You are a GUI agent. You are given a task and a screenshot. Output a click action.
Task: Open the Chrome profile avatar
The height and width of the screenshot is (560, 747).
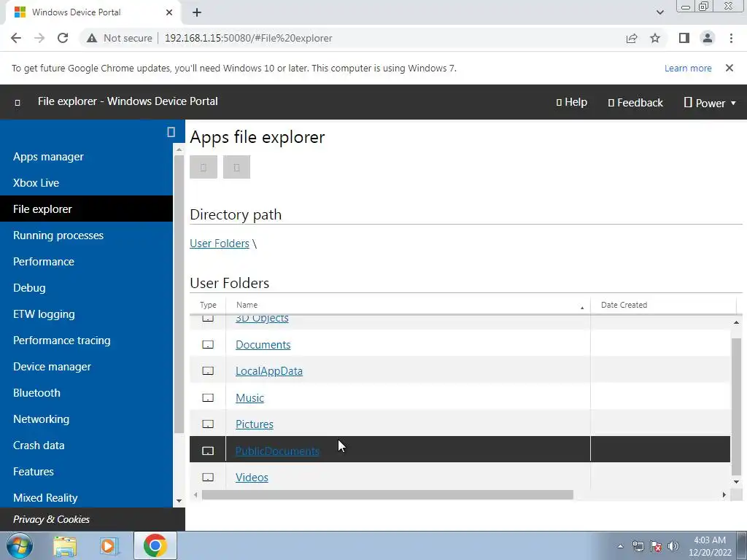point(708,38)
